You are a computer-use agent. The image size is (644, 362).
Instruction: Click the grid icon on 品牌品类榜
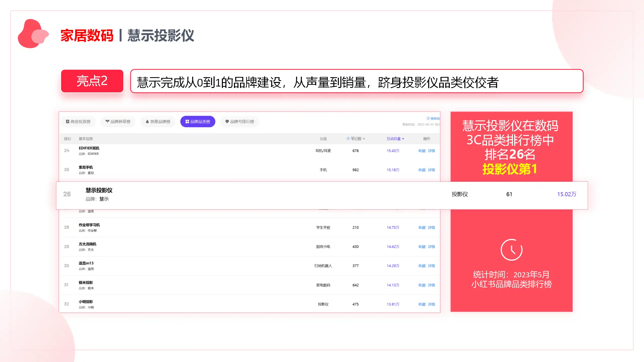(187, 121)
